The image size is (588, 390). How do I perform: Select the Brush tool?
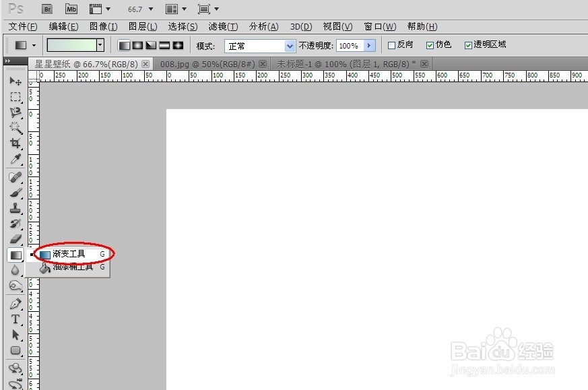click(15, 193)
